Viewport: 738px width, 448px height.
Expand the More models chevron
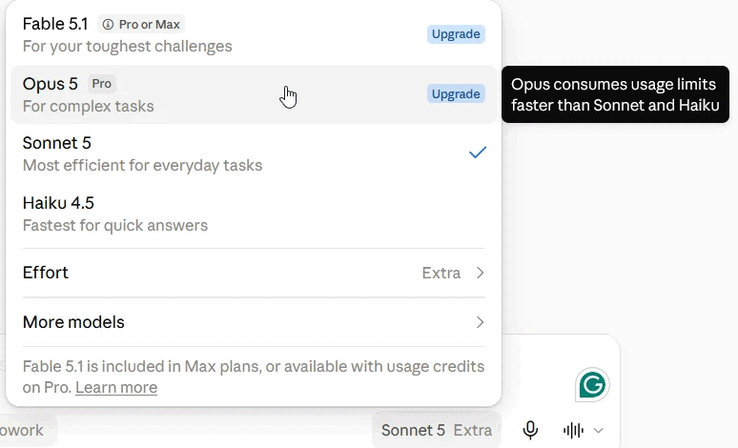(480, 322)
